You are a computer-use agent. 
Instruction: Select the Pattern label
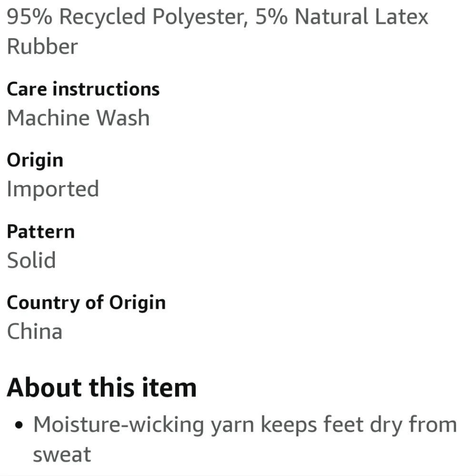click(41, 232)
